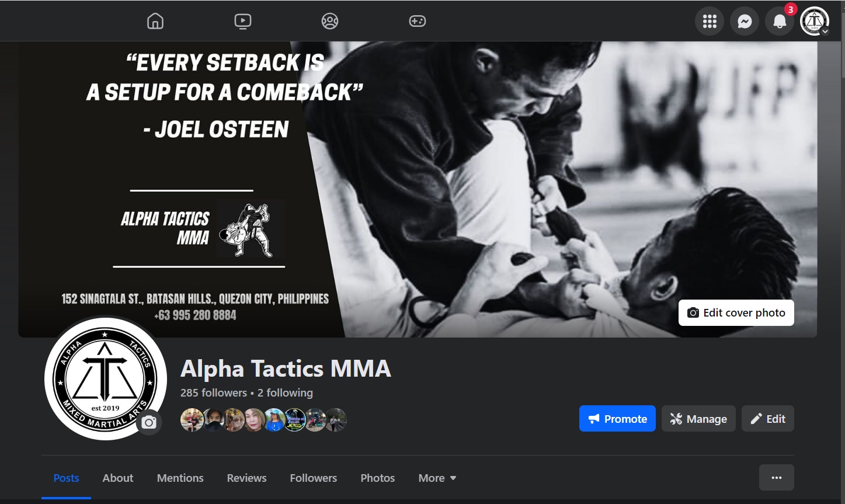Click the first follower avatar thumbnail
The width and height of the screenshot is (845, 504).
click(192, 419)
